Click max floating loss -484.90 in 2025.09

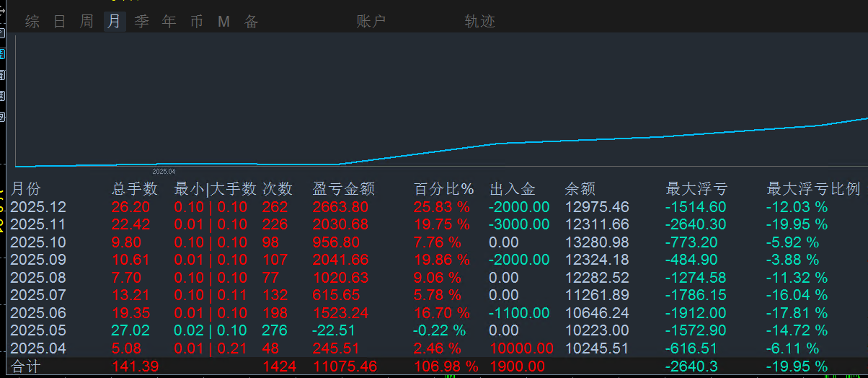tap(691, 260)
